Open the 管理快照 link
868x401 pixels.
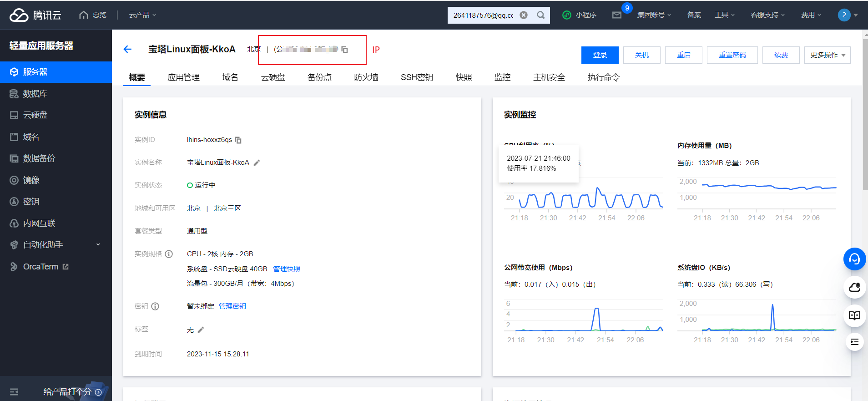click(x=287, y=269)
